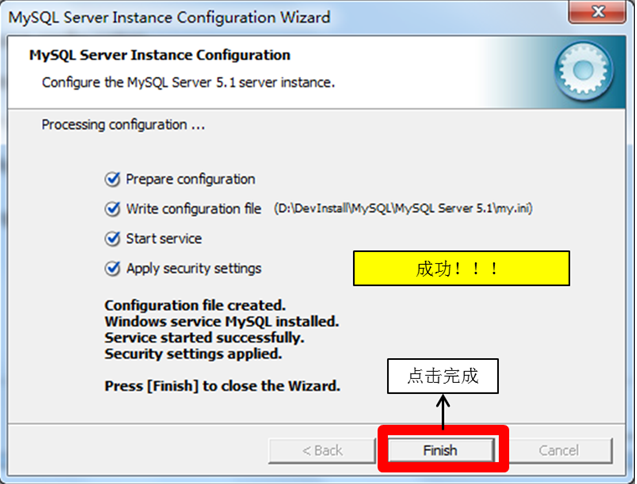Click 'Configuration file created.' message
This screenshot has width=637, height=484.
click(195, 305)
